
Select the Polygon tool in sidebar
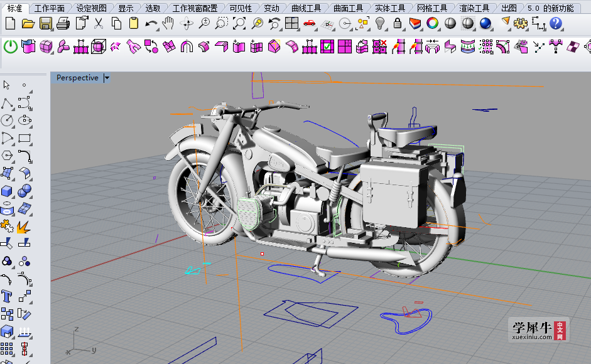pos(7,156)
